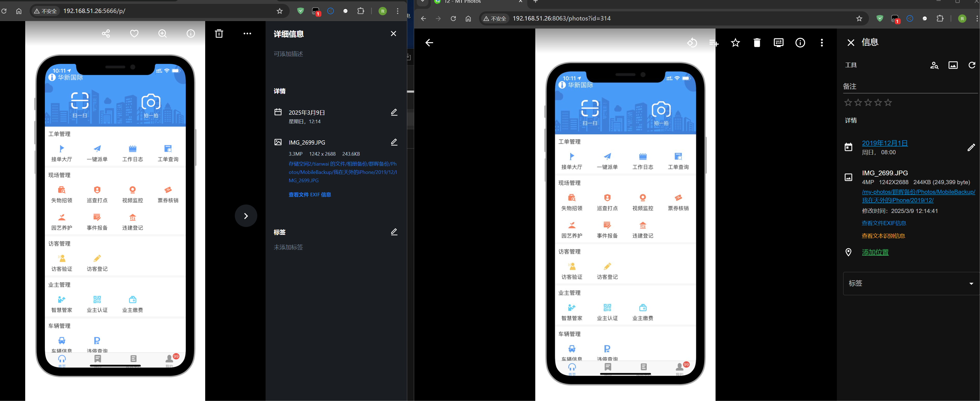The width and height of the screenshot is (980, 401).
Task: Open /my-photos/群晖备份 folder path link
Action: 918,196
